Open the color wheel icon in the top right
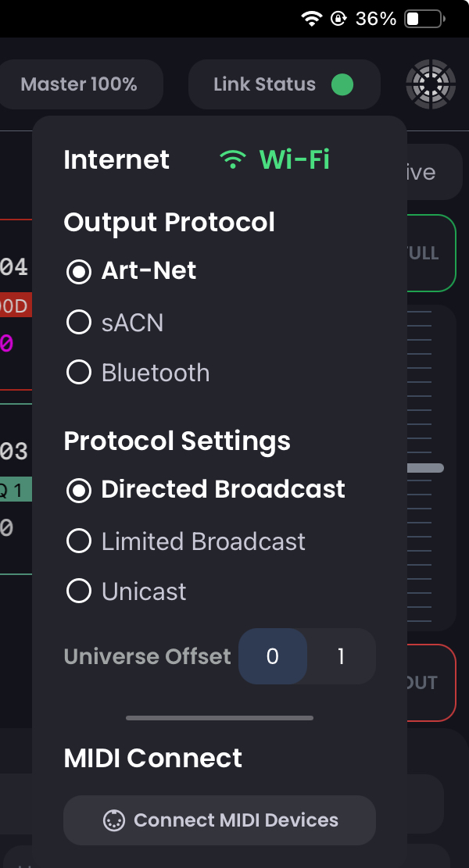 coord(431,84)
